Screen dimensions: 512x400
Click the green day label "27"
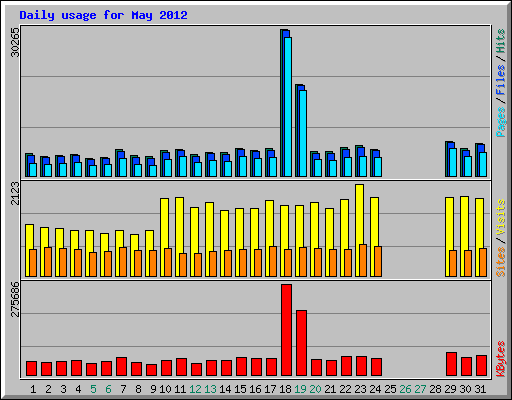pos(420,389)
